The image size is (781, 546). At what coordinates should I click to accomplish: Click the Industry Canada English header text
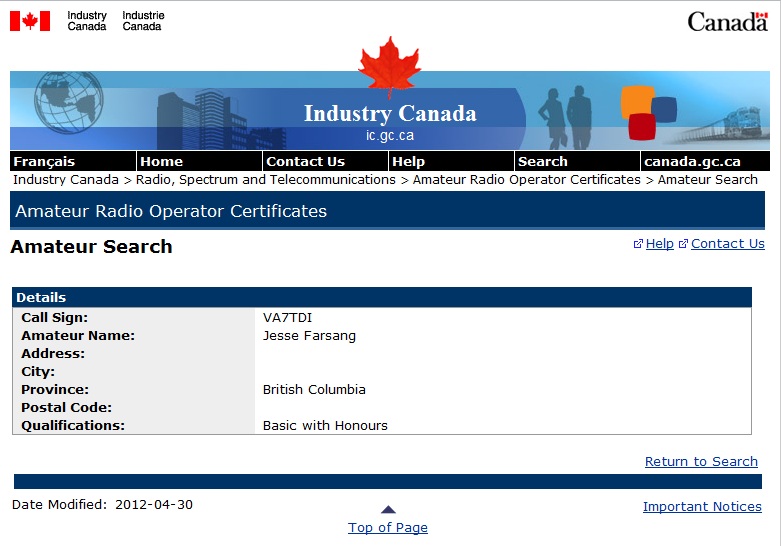point(87,21)
